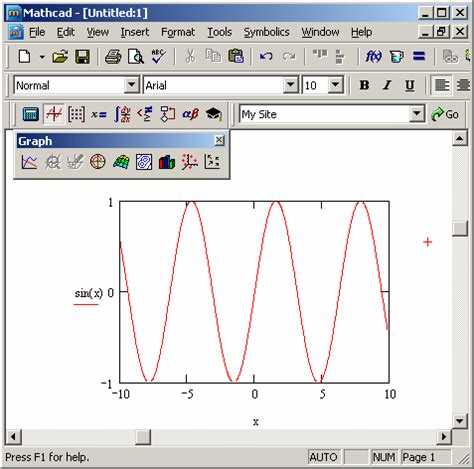The height and width of the screenshot is (469, 474).
Task: Click the horizontal scrollbar thumb
Action: point(143,436)
